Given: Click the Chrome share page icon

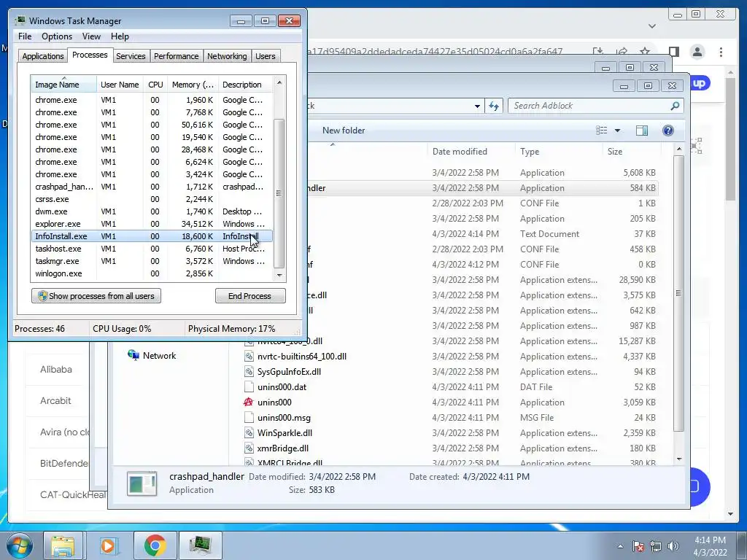Looking at the screenshot, I should pos(622,52).
